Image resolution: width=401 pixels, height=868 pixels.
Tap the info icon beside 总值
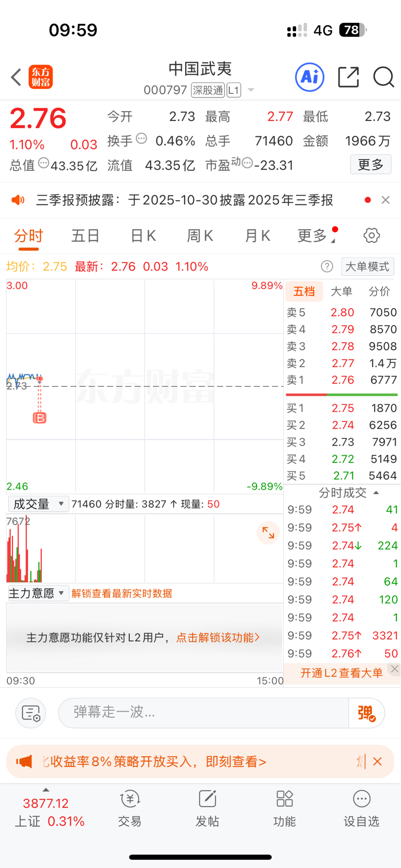click(x=44, y=163)
